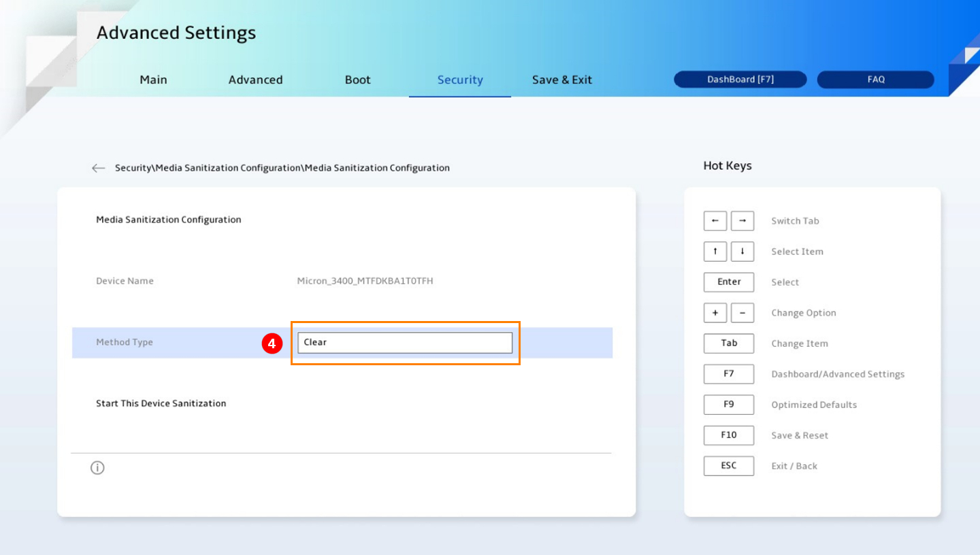The image size is (980, 555).
Task: Click the down arrow hot key icon
Action: [742, 252]
